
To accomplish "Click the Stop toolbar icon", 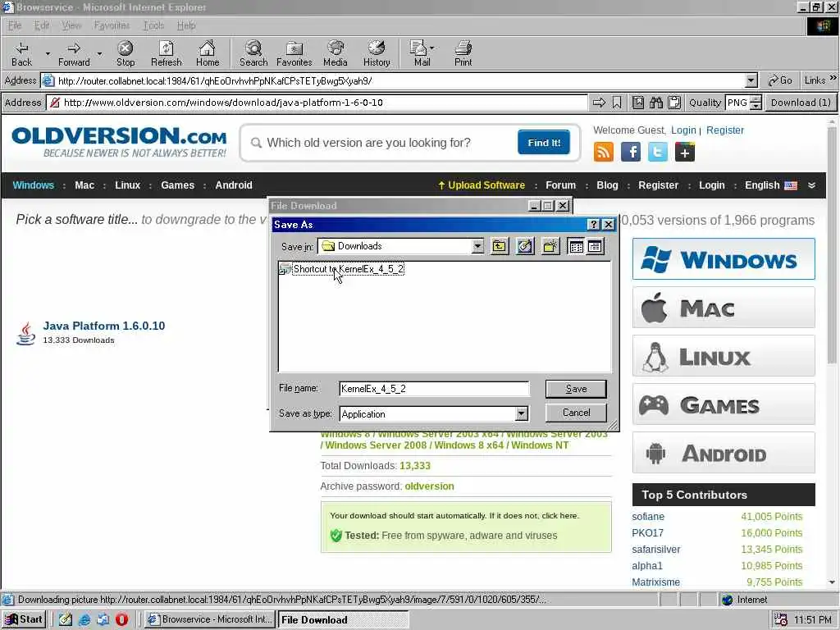I will click(x=126, y=53).
